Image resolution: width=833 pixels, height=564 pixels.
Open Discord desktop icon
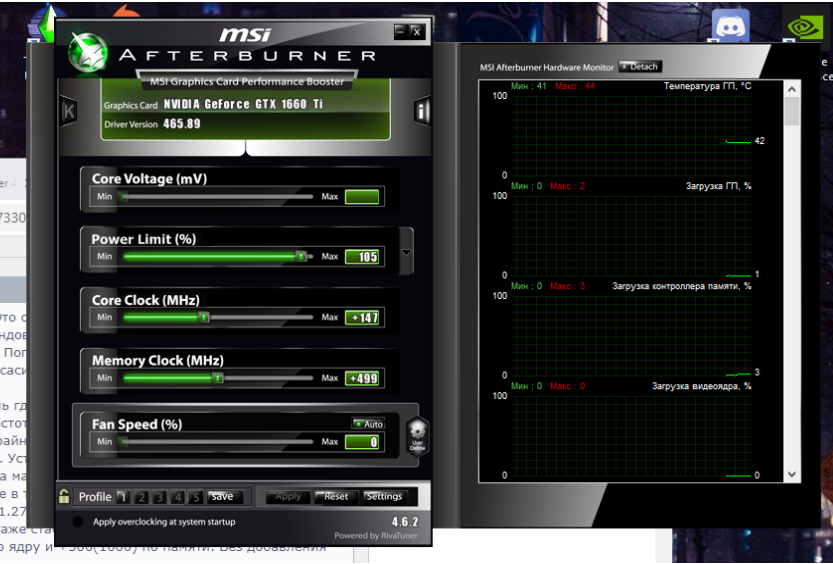point(730,26)
